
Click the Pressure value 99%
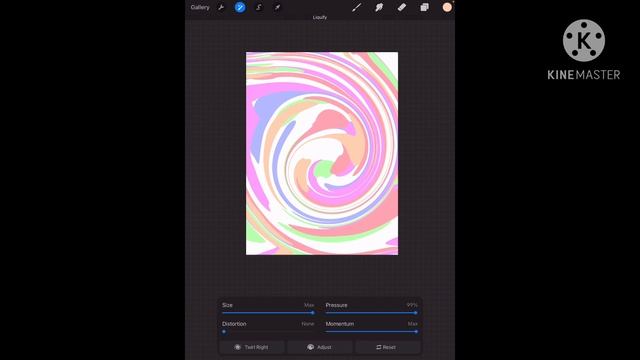pyautogui.click(x=412, y=305)
